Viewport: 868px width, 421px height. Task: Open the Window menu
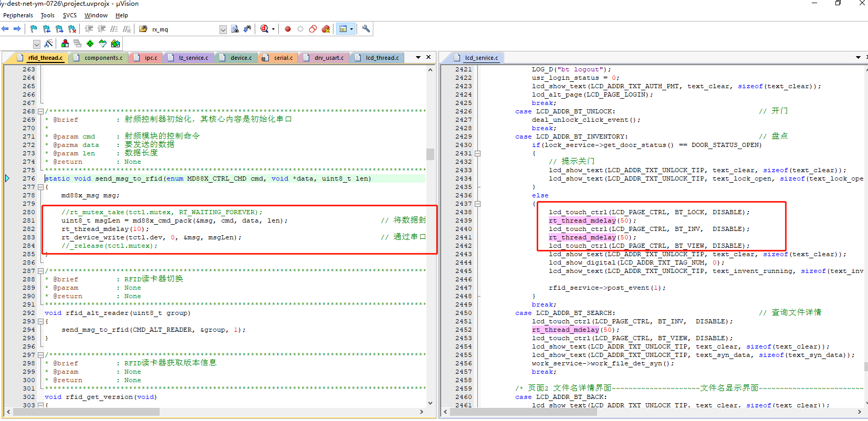click(x=96, y=15)
